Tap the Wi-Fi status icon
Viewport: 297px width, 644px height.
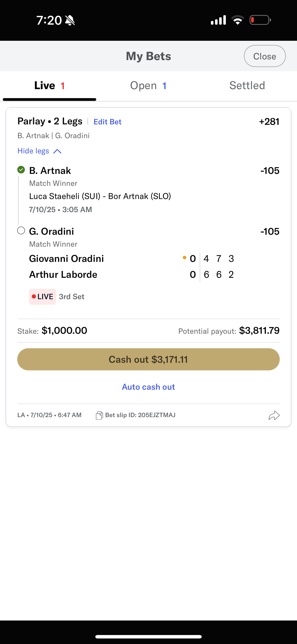(x=238, y=20)
